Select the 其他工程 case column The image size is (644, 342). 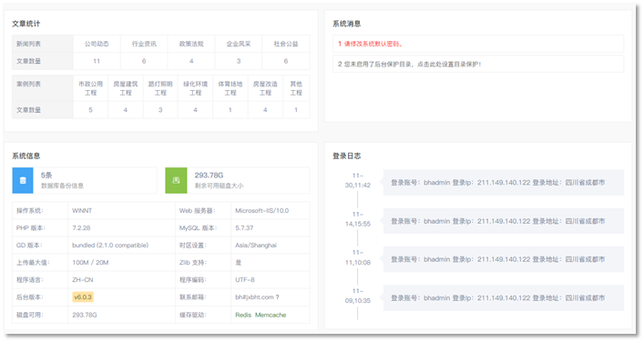[x=296, y=88]
